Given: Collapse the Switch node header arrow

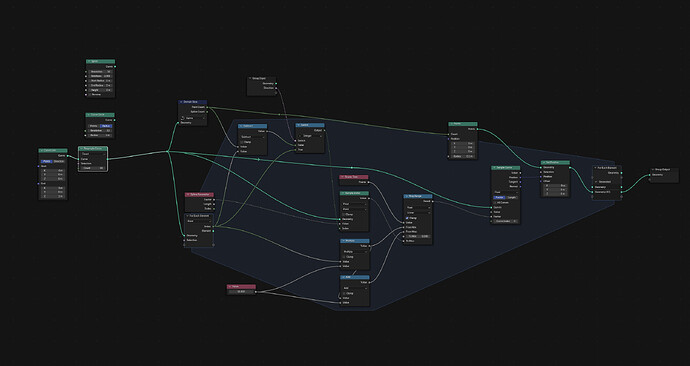Looking at the screenshot, I should pyautogui.click(x=298, y=125).
